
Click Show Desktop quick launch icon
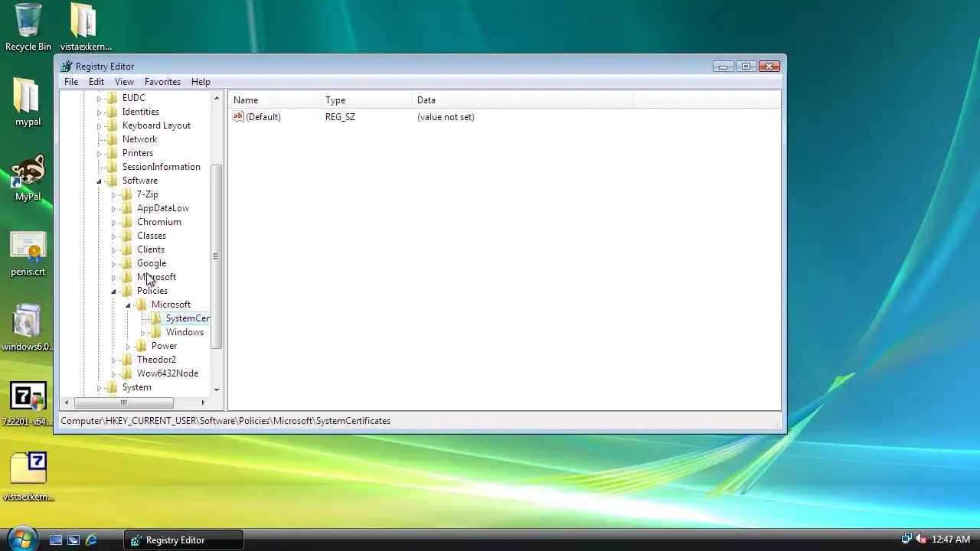coord(56,540)
